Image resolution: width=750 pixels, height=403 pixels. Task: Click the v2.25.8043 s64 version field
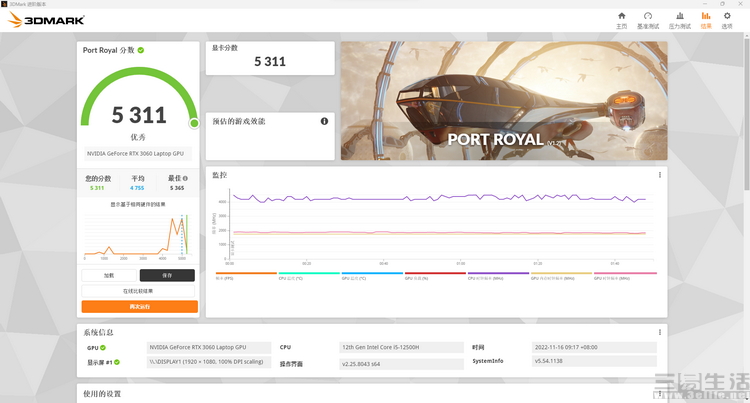(401, 364)
